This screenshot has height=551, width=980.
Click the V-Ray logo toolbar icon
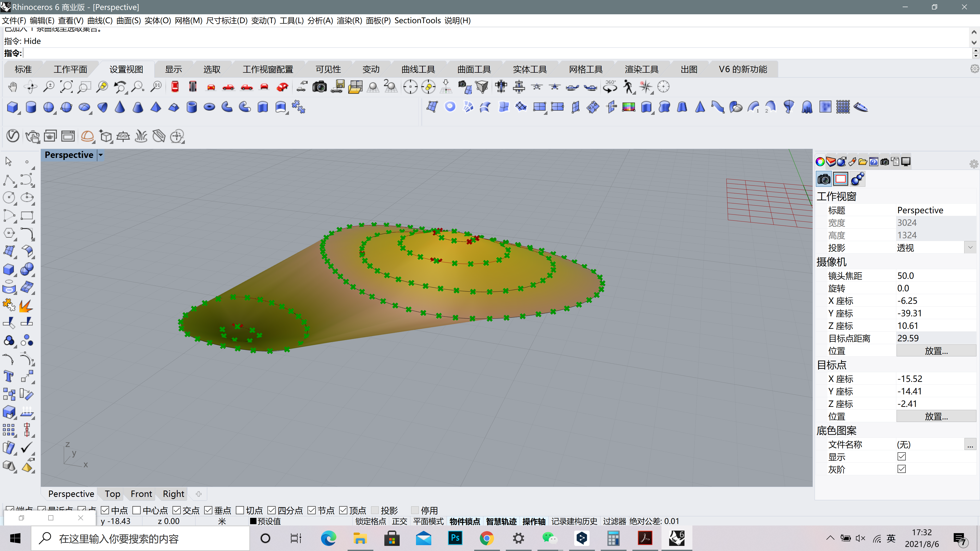(13, 136)
